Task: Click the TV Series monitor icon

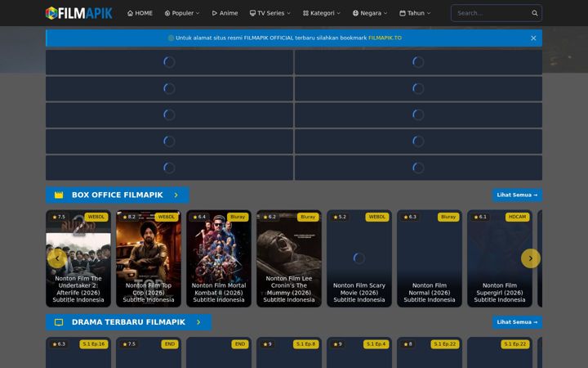Action: click(252, 13)
